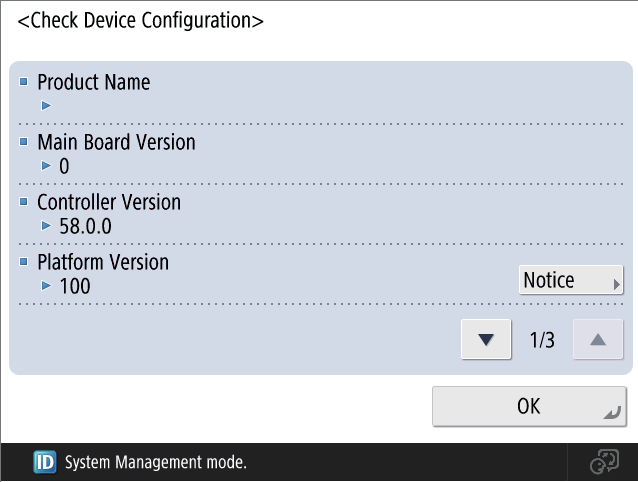Image resolution: width=638 pixels, height=482 pixels.
Task: Confirm with the OK button
Action: (x=529, y=406)
